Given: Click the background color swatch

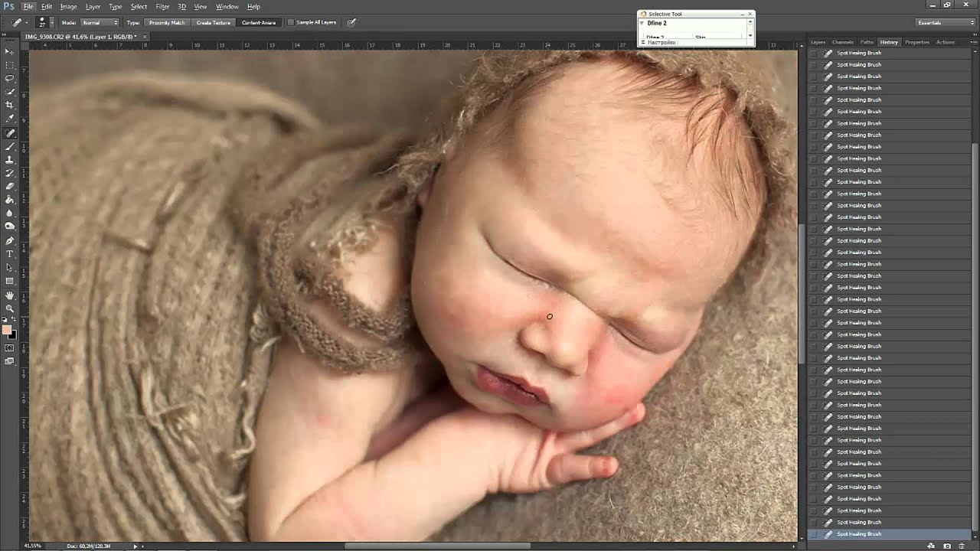Looking at the screenshot, I should click(x=12, y=334).
